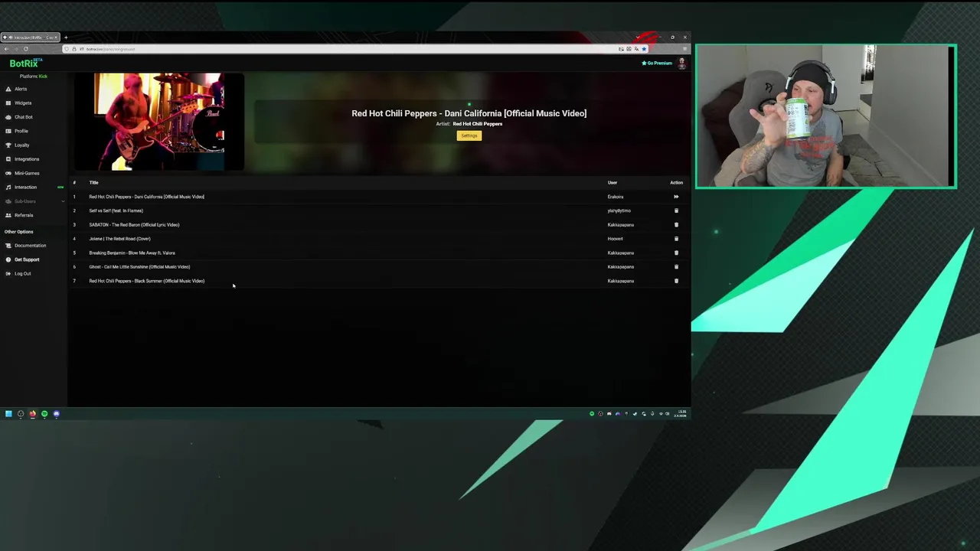This screenshot has height=551, width=980.
Task: Delete Breaking Benjamin Blow Me Away
Action: point(676,253)
